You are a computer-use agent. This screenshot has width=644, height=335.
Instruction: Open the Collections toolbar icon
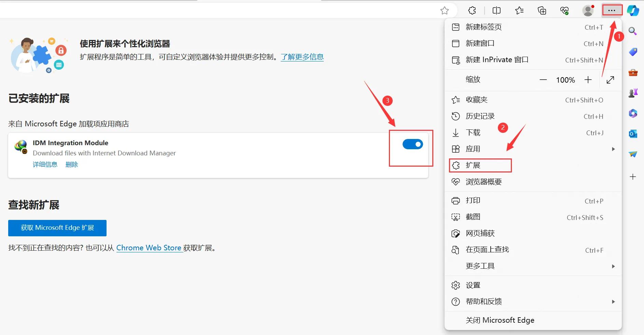pos(542,11)
